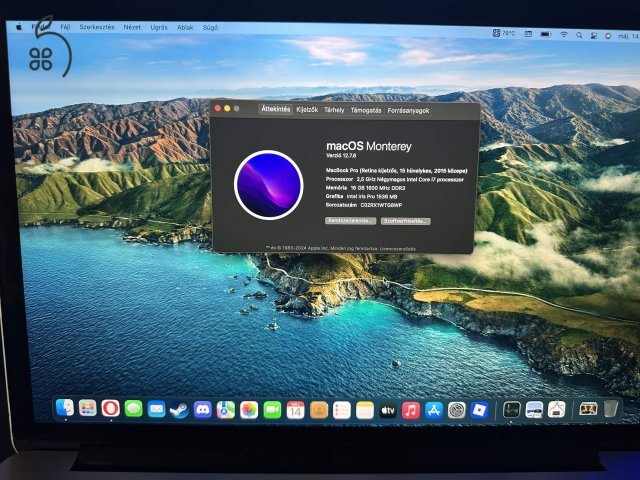This screenshot has height=480, width=640.
Task: Open the Notes app in the Dock
Action: point(365,411)
